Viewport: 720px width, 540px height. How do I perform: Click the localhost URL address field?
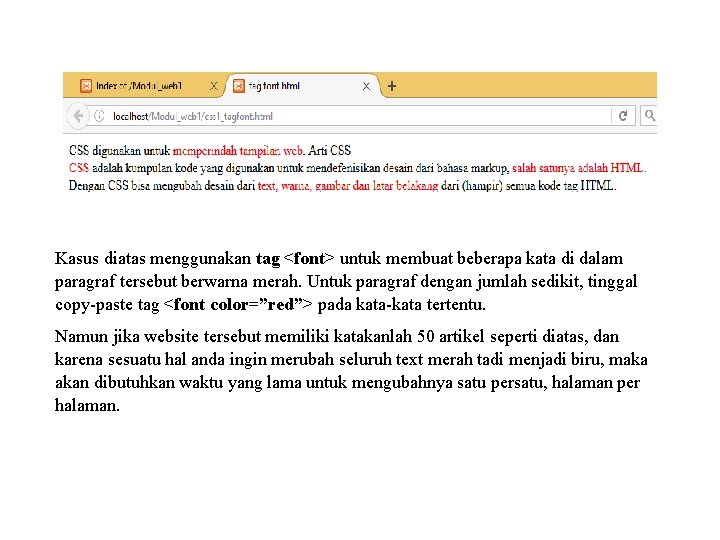351,116
